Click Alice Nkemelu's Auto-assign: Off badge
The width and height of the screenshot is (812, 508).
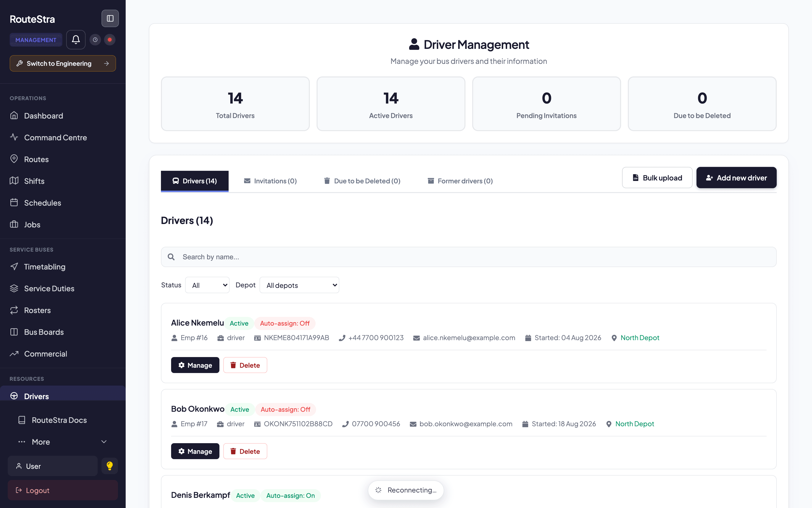pyautogui.click(x=285, y=323)
